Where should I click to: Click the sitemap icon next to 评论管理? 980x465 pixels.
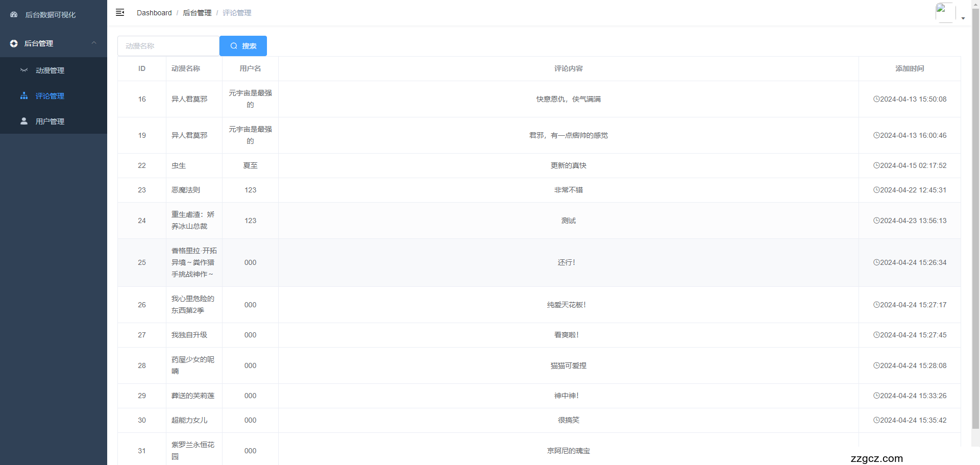tap(23, 95)
